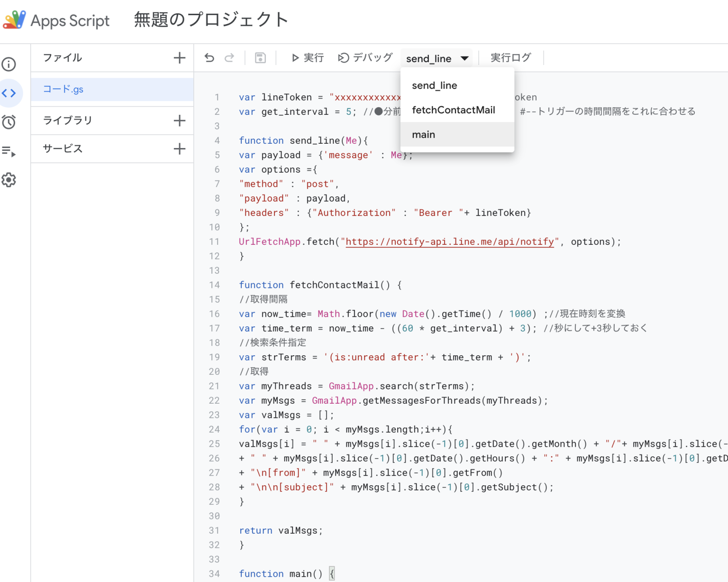The width and height of the screenshot is (728, 582).
Task: Run the script with the 実行 button
Action: pos(307,57)
